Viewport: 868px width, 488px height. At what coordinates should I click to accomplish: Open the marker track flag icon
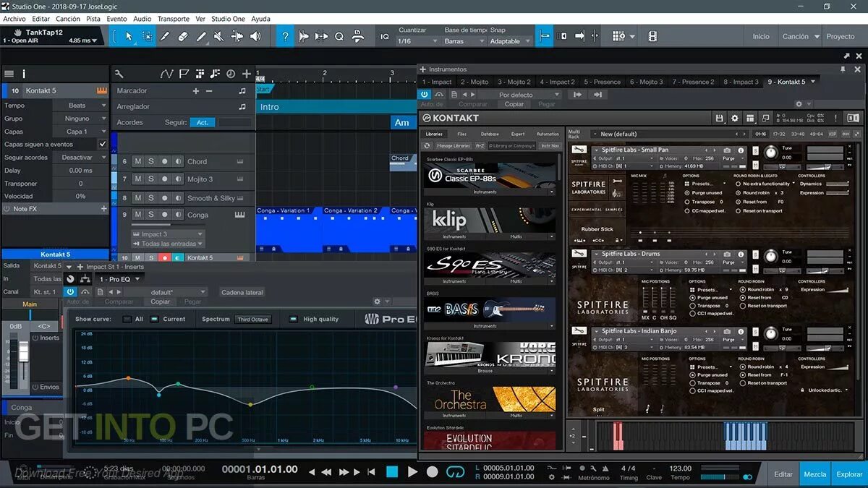184,73
